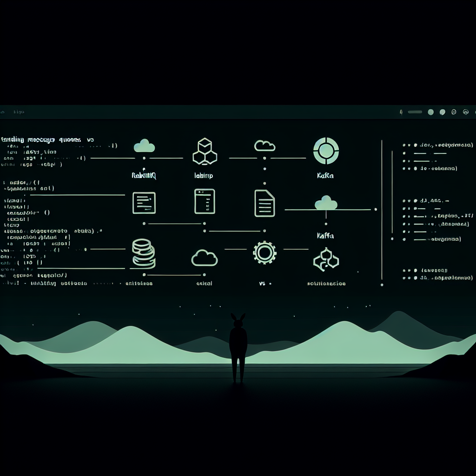Click the "labimp" label under the hexagon cubes
This screenshot has width=476, height=476.
pyautogui.click(x=204, y=175)
